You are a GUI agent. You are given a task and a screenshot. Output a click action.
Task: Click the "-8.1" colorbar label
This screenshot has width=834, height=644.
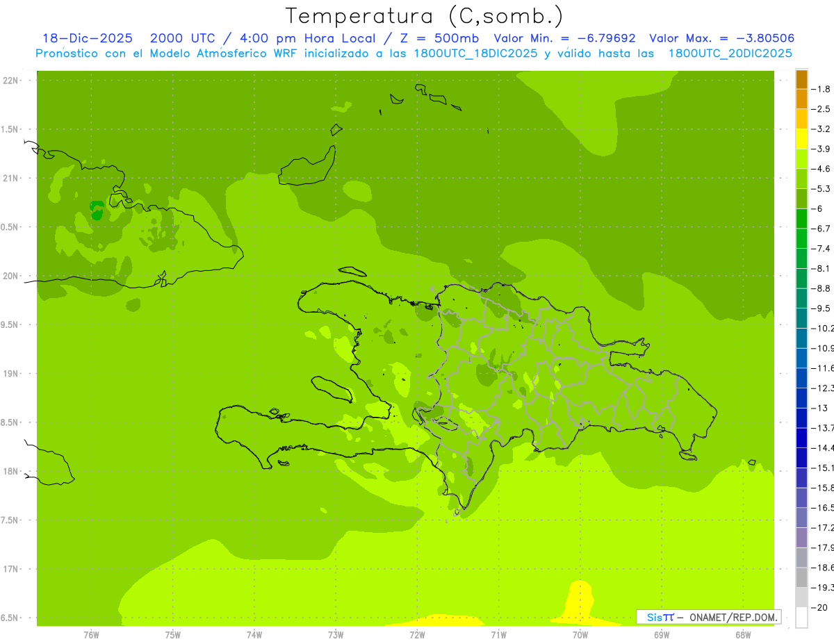[x=821, y=269]
